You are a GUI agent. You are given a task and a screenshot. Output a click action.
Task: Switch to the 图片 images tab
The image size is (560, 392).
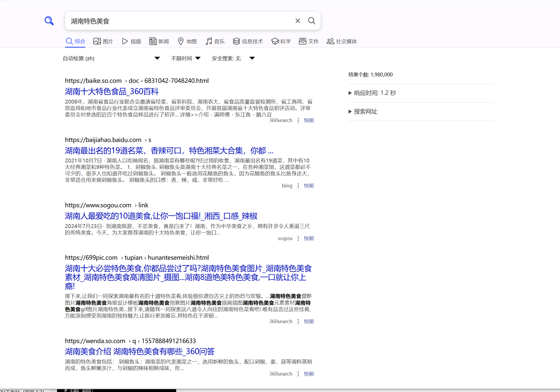pos(103,41)
